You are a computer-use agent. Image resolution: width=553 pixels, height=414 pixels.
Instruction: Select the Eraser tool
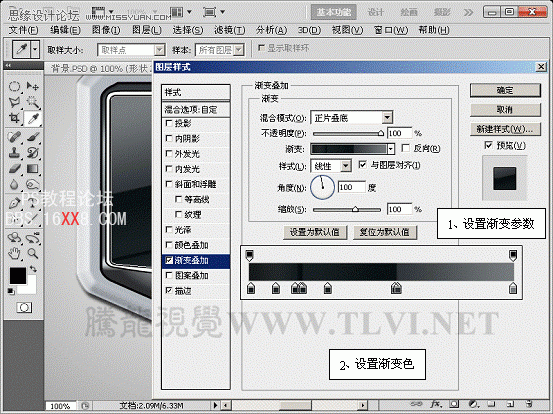14,169
